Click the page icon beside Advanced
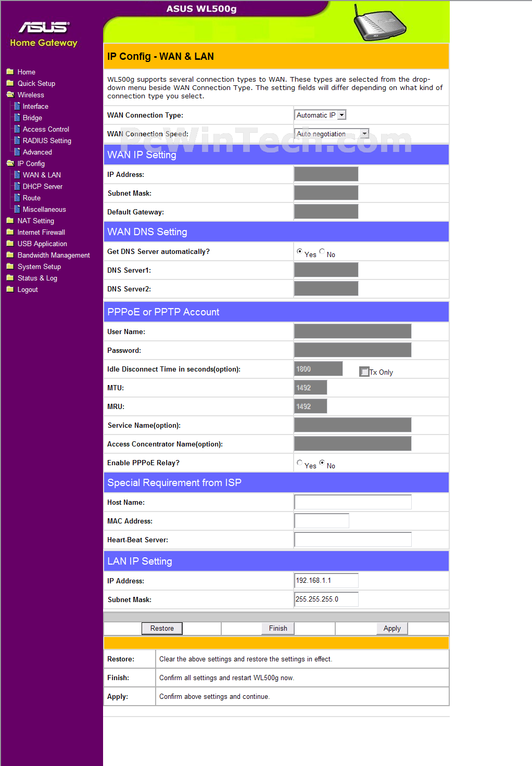Screen dimensions: 532x766 point(17,152)
